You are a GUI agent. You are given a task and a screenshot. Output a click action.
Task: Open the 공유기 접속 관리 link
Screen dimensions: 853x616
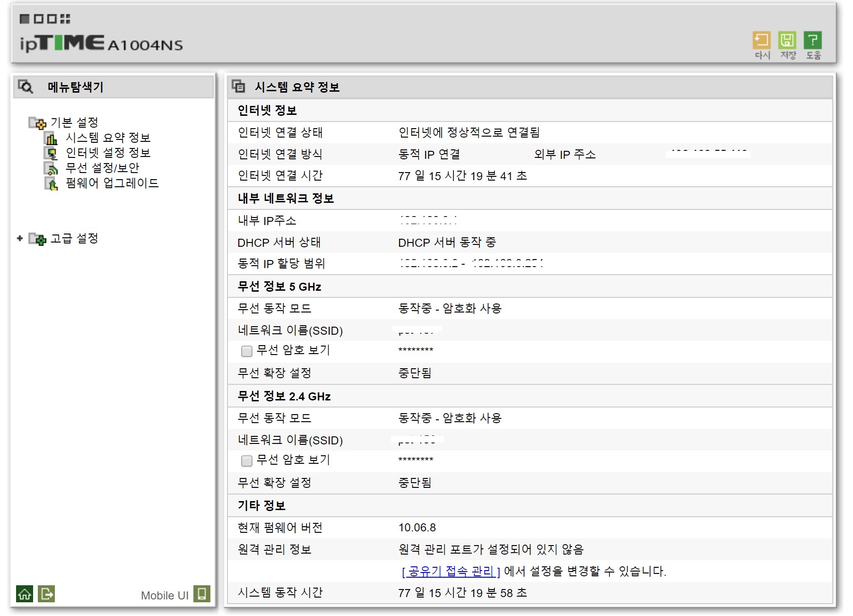tap(450, 571)
